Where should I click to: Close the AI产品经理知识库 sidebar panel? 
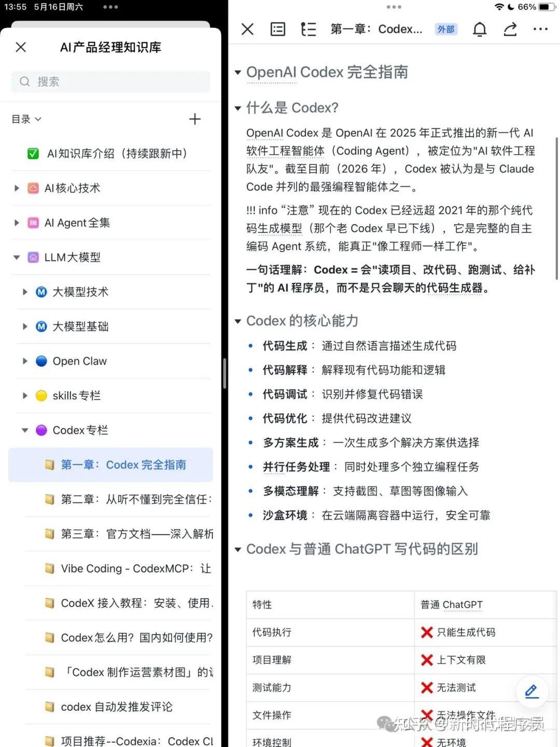coord(21,47)
